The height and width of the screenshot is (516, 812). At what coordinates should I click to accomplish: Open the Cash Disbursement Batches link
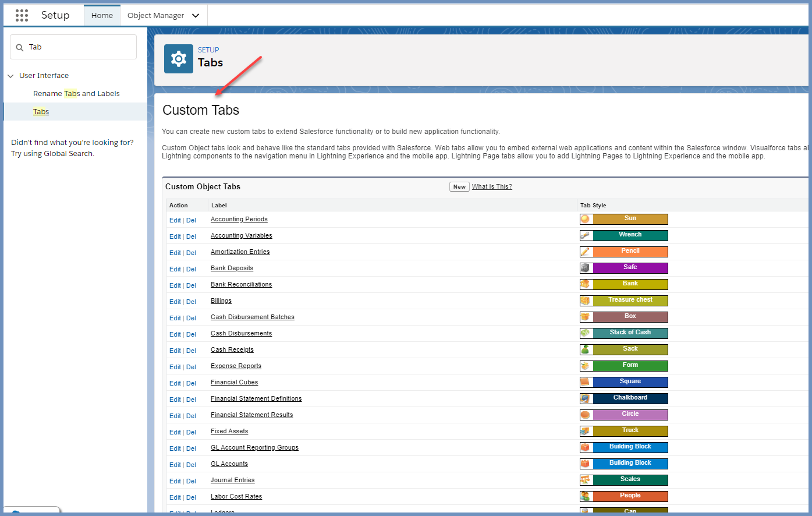(x=253, y=317)
